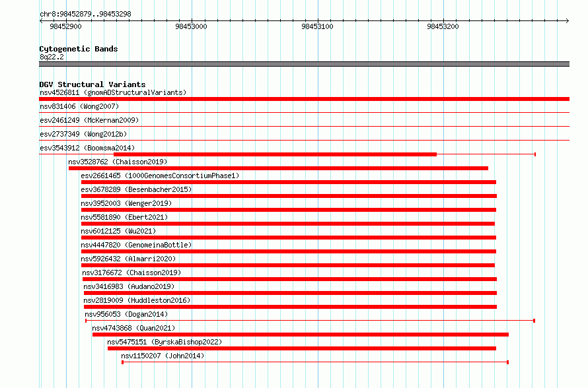Open esv2737349 (Wong2012b) variant entry

[83, 134]
